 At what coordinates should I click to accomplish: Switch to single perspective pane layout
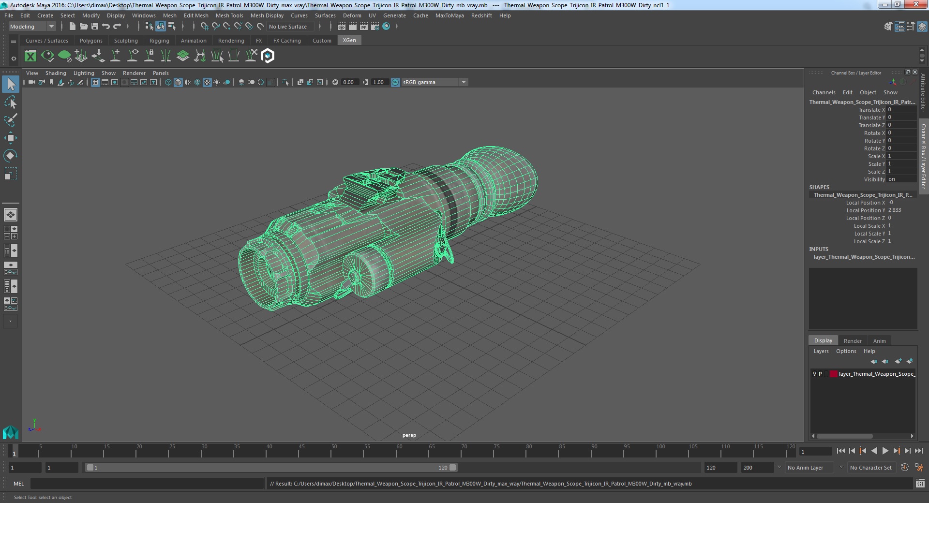11,215
